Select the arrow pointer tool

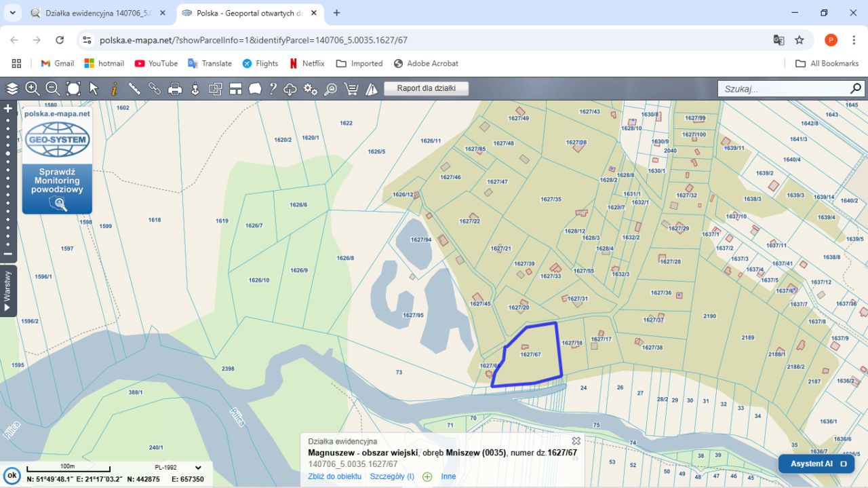(x=94, y=88)
